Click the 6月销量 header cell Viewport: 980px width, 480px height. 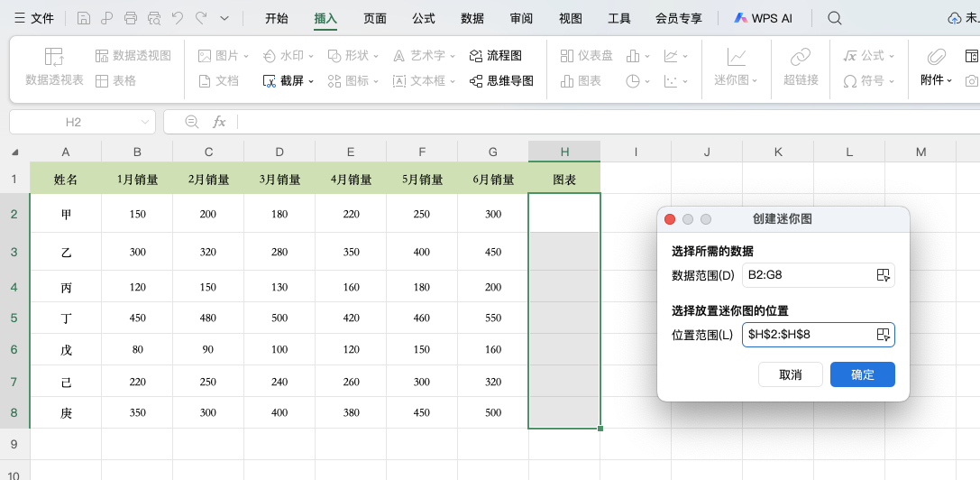coord(493,180)
